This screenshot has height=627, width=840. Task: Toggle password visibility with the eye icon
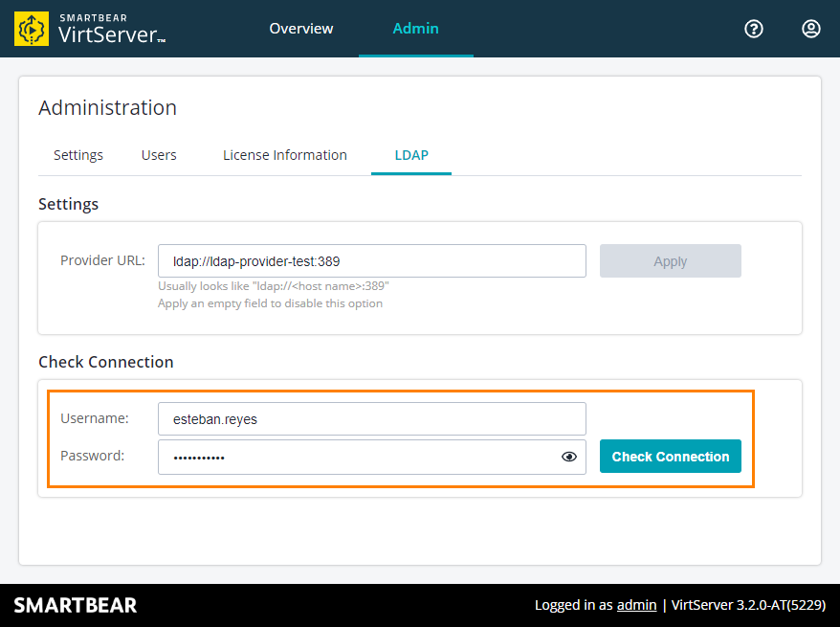pyautogui.click(x=569, y=457)
